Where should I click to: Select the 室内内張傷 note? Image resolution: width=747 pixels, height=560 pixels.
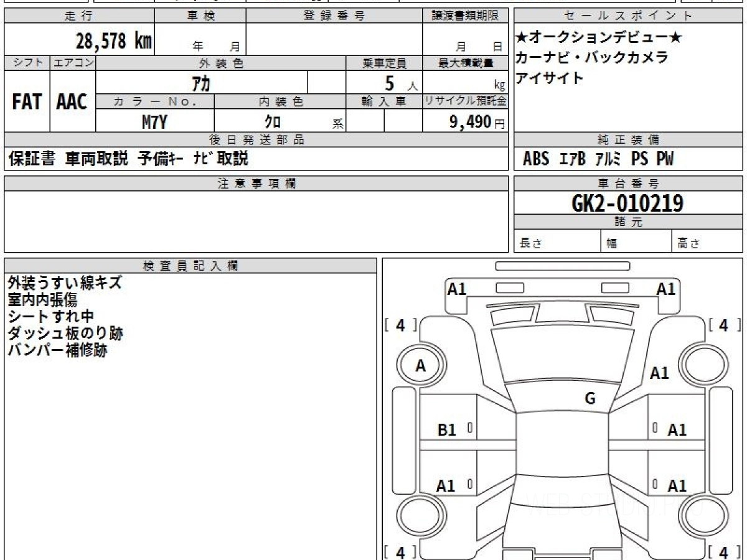pos(42,300)
